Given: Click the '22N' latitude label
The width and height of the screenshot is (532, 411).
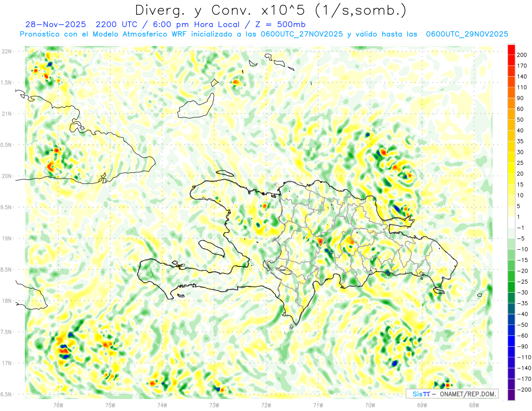Looking at the screenshot, I should click(x=7, y=51).
